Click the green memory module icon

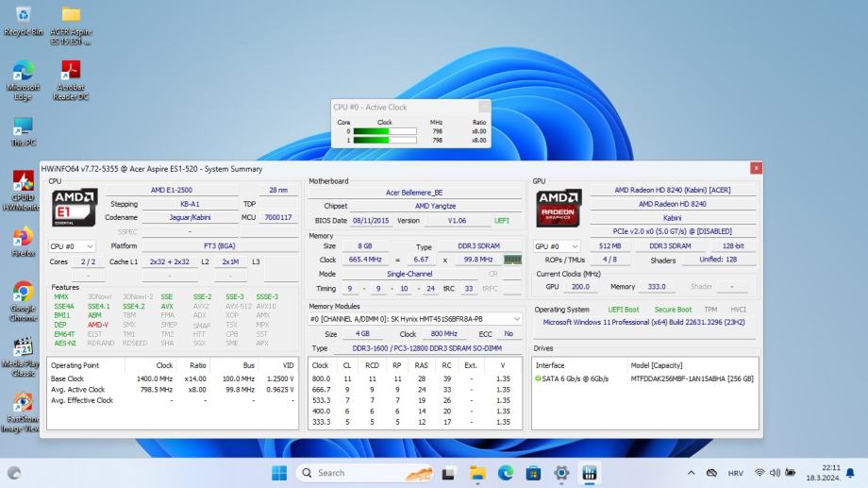click(512, 260)
